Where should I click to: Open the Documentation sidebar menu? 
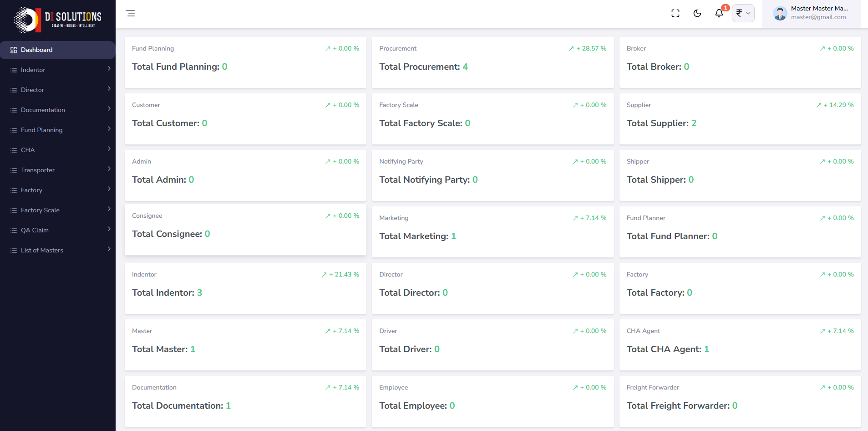click(x=43, y=110)
